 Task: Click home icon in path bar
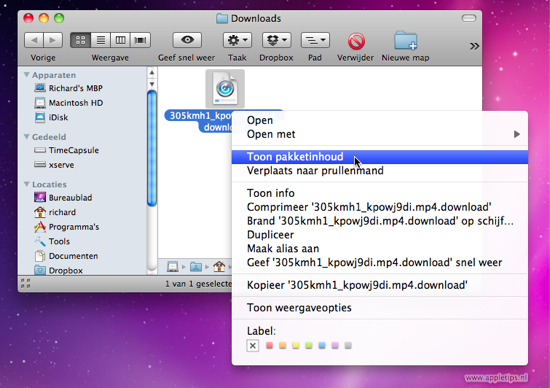(x=219, y=267)
